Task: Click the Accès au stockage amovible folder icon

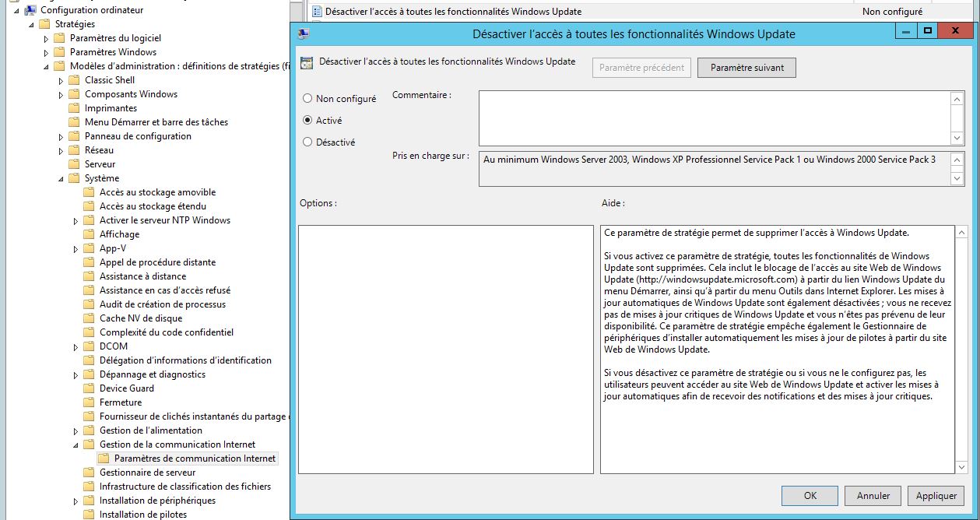Action: click(90, 192)
